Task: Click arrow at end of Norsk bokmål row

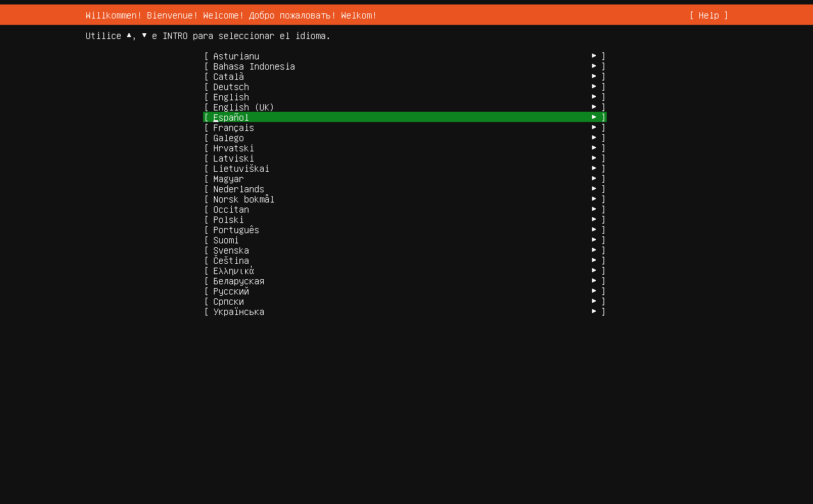Action: coord(594,199)
